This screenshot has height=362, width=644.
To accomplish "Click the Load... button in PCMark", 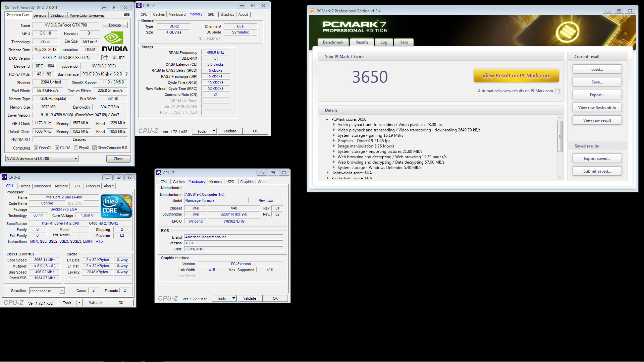I will coord(597,69).
